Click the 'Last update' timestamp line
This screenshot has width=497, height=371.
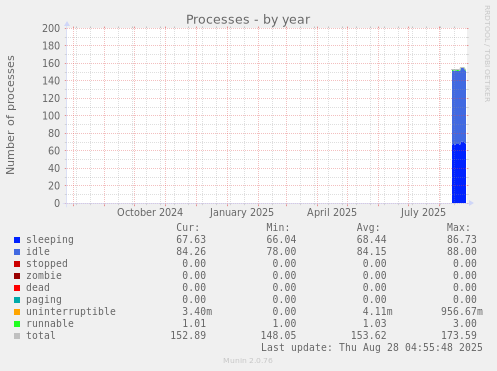tap(372, 348)
